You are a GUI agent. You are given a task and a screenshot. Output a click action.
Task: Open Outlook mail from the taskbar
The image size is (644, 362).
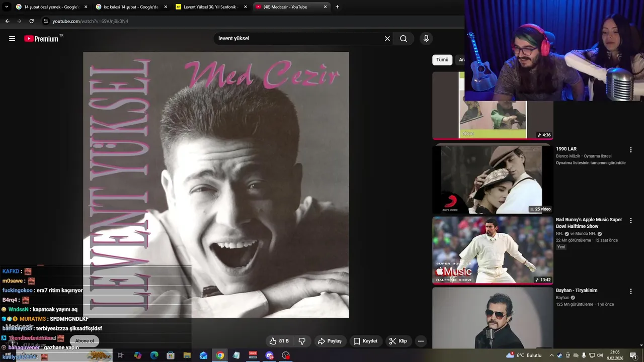tap(203, 355)
